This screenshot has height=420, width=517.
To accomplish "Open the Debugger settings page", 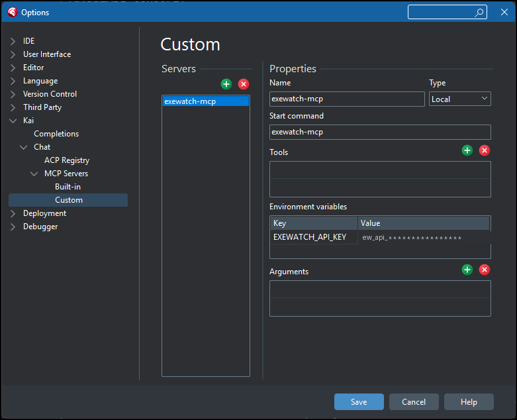I will (x=40, y=227).
